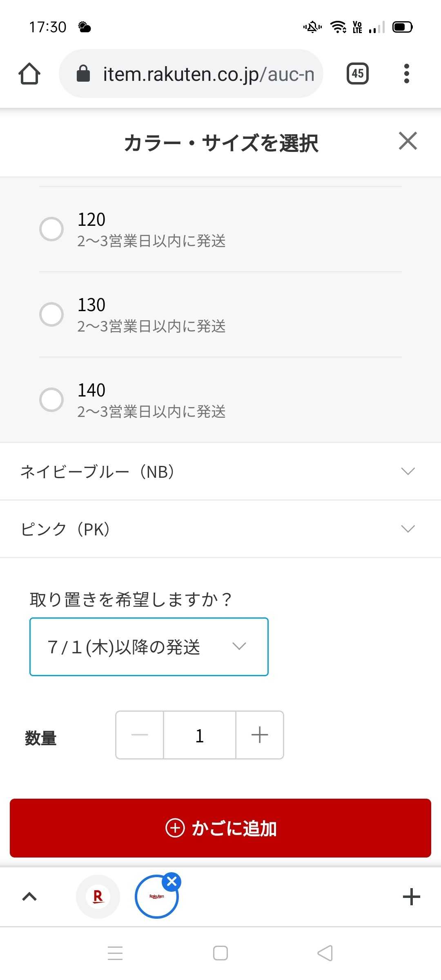Select size 130 radio button
Screen dimensions: 441x980
pyautogui.click(x=51, y=314)
